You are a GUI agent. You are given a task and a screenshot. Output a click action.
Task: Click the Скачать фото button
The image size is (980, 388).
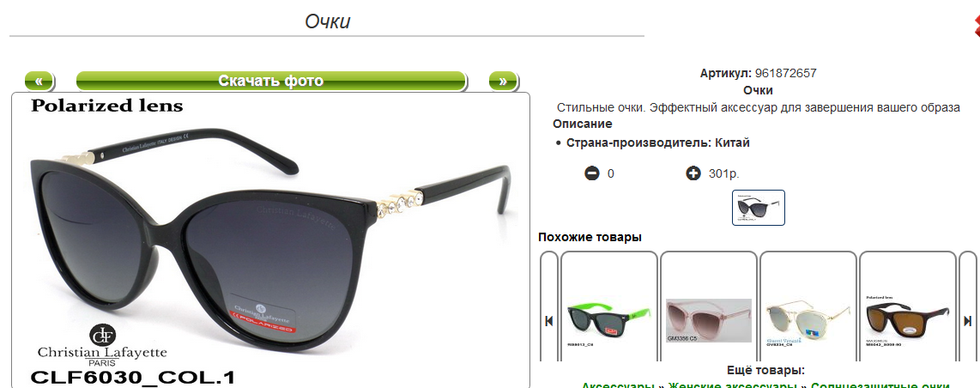[271, 82]
